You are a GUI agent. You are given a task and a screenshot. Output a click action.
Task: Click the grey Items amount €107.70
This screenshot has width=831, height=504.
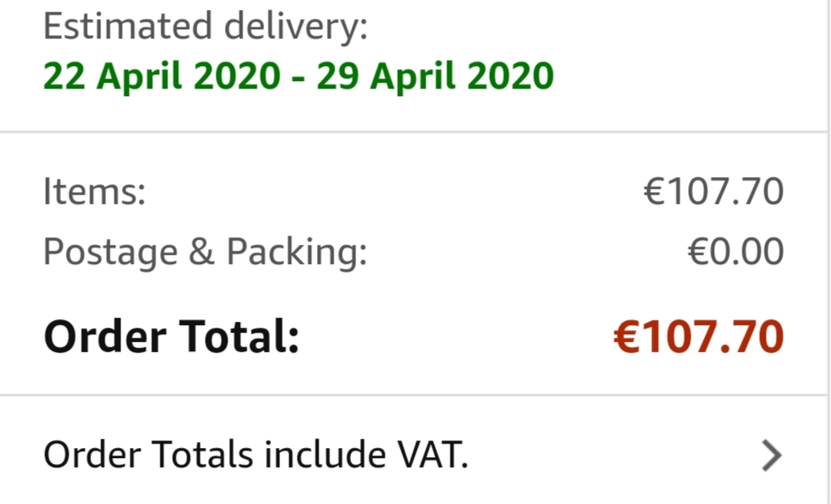pyautogui.click(x=713, y=192)
